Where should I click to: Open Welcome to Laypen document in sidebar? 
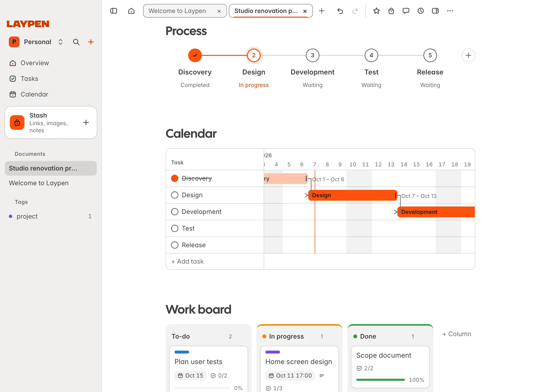point(51,183)
